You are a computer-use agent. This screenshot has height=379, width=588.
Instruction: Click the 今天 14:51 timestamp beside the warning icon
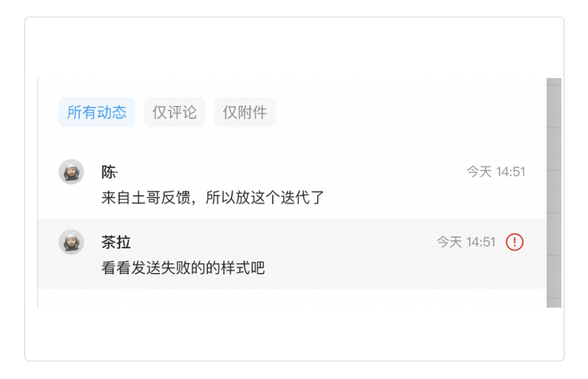click(x=466, y=242)
